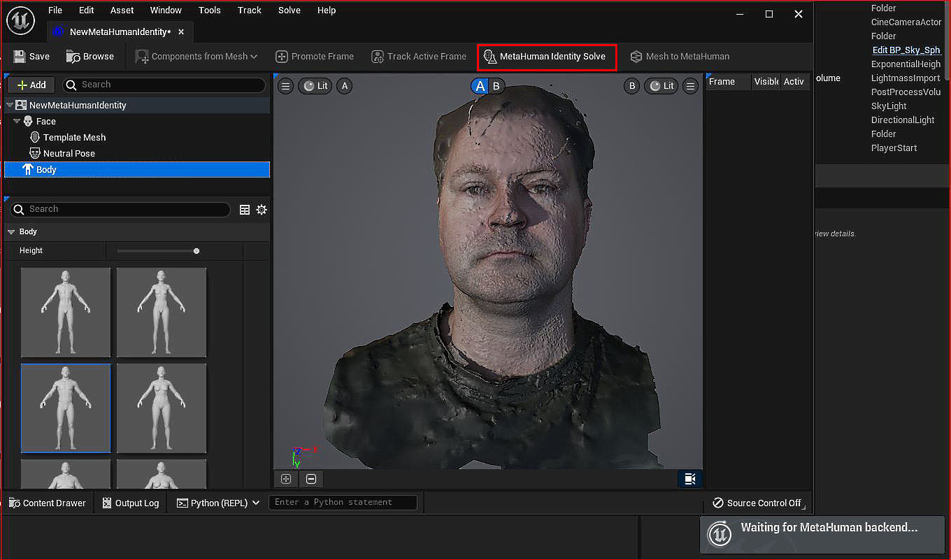
Task: Select the highlighted male body thumbnail
Action: pyautogui.click(x=66, y=408)
